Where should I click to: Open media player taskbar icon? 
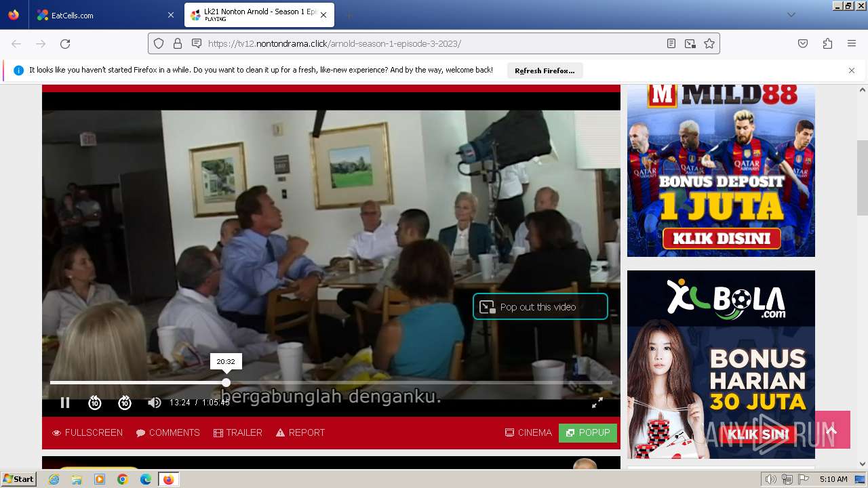click(x=100, y=479)
